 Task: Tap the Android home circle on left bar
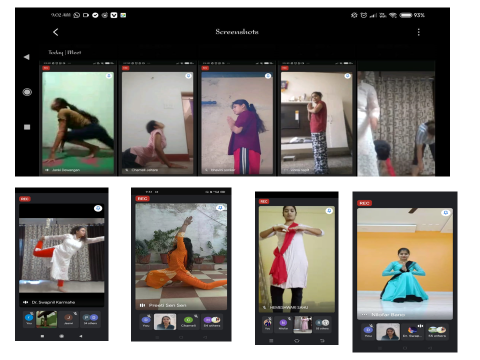[27, 92]
